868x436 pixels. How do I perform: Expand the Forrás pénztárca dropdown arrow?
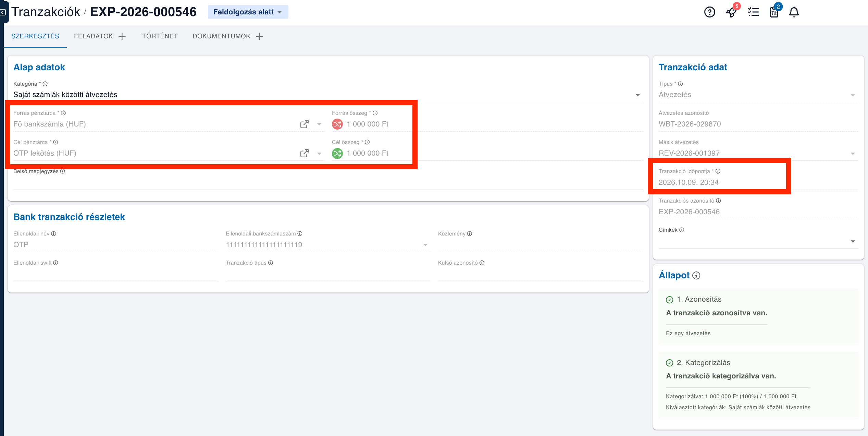coord(319,124)
